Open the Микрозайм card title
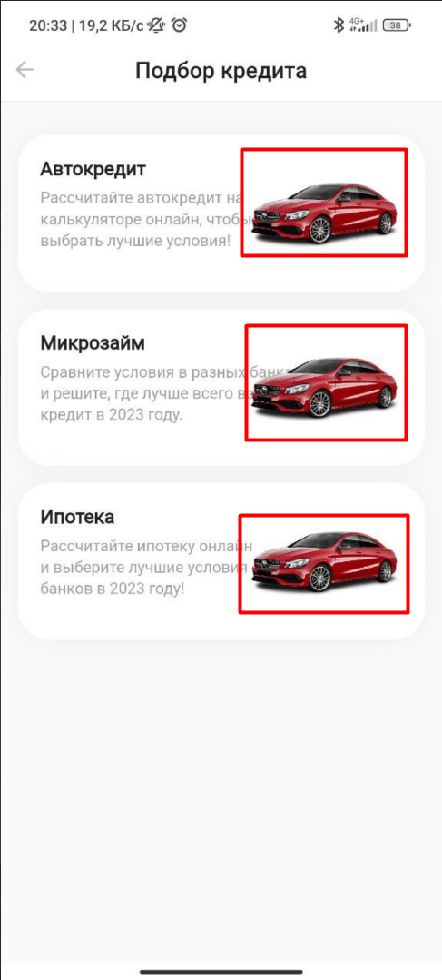 93,343
